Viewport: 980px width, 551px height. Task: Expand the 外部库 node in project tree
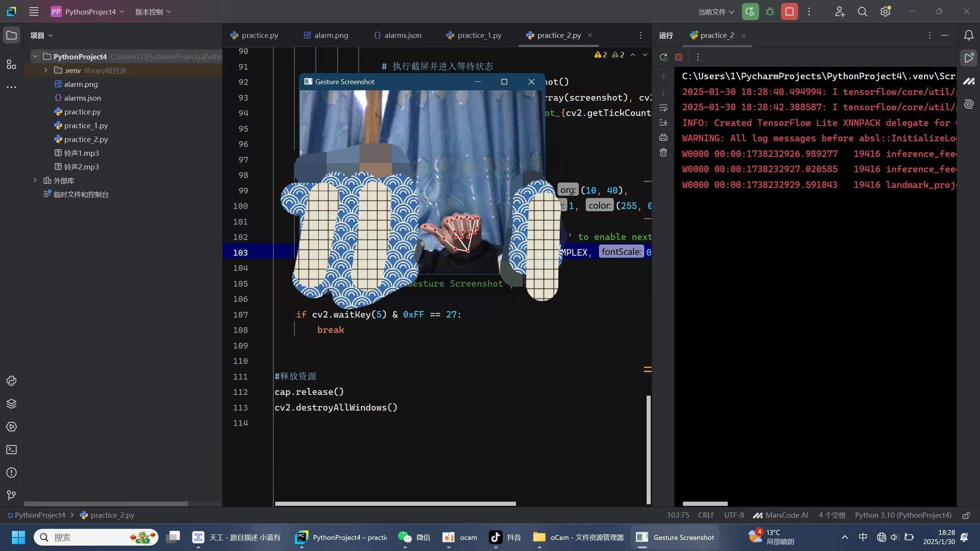pos(35,180)
